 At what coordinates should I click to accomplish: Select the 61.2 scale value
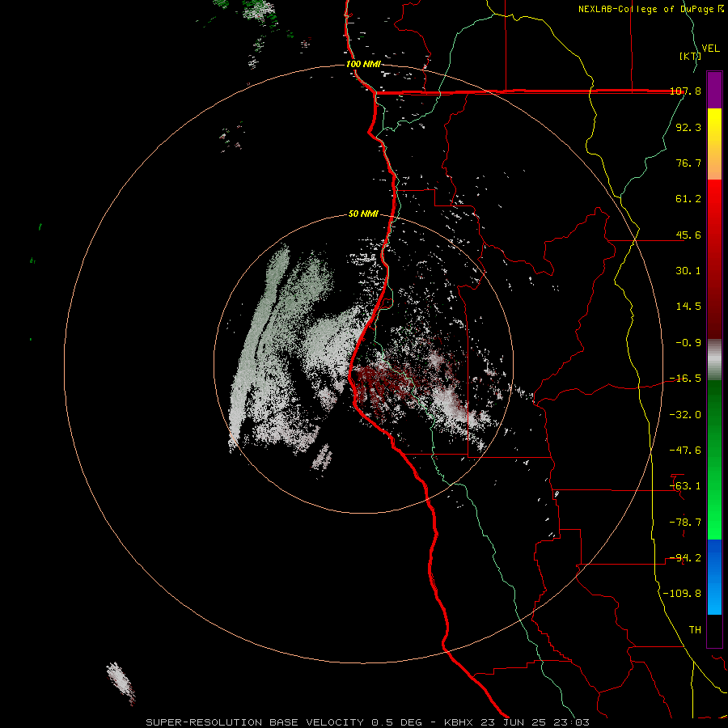click(688, 199)
